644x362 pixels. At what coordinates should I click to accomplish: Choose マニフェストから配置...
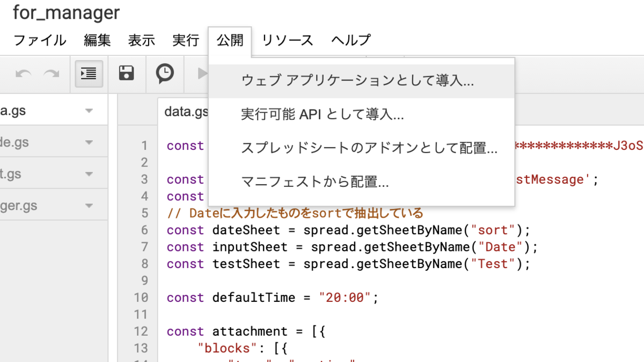coord(362,182)
